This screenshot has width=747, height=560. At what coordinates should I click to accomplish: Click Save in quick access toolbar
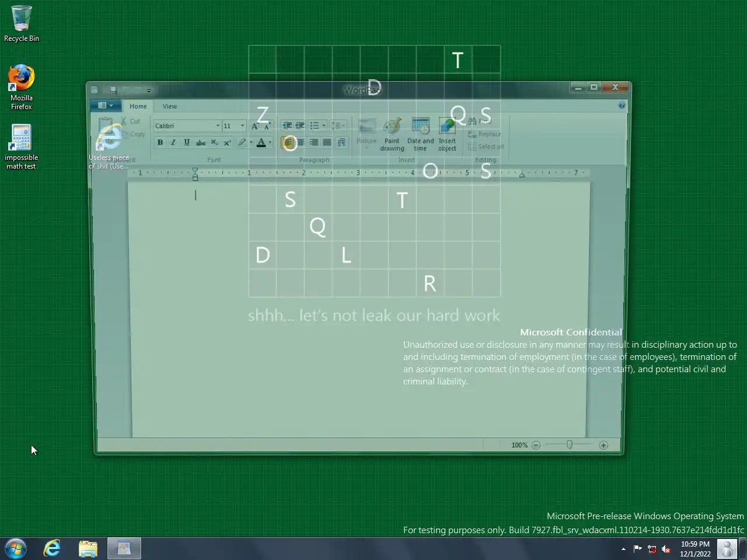coord(113,90)
